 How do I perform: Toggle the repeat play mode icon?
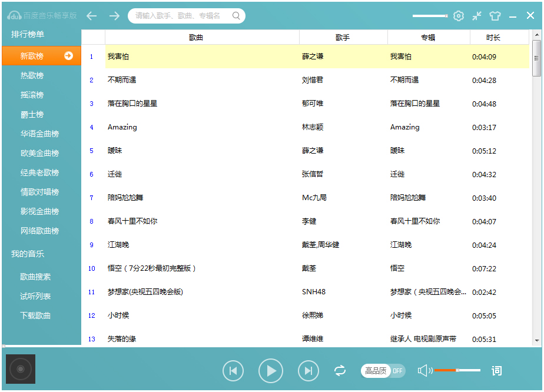pos(340,371)
